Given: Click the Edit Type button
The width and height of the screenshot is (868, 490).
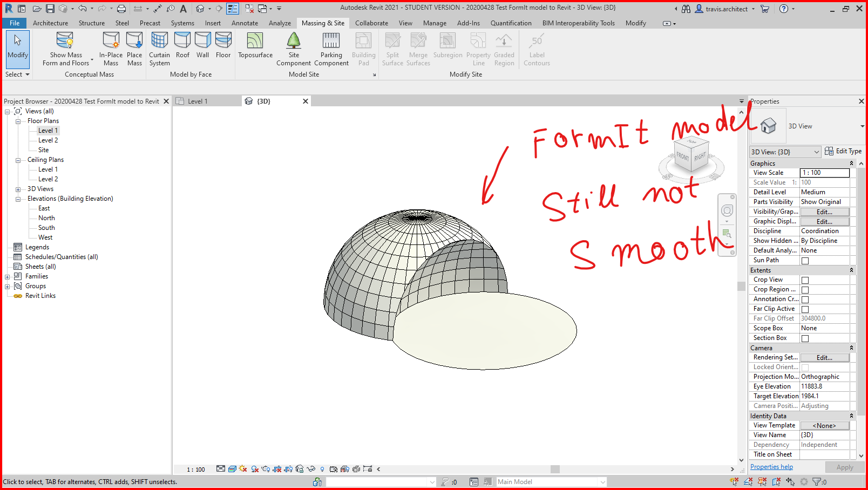Looking at the screenshot, I should click(843, 151).
